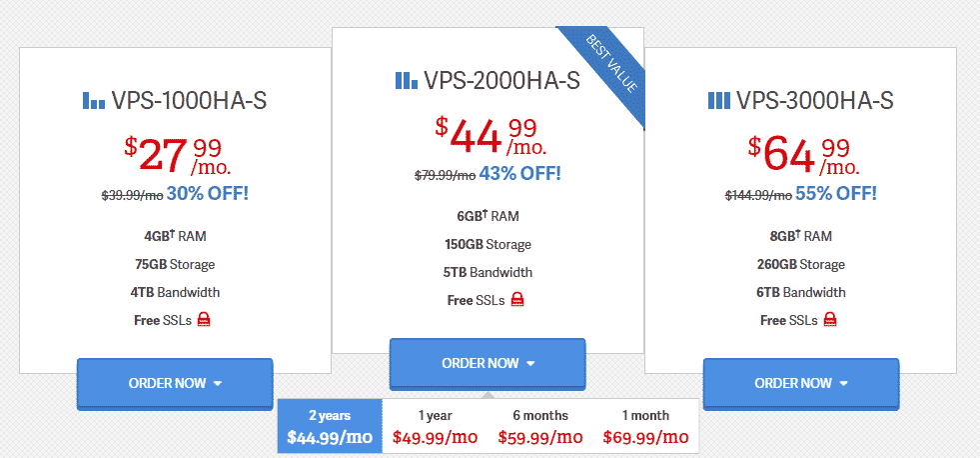Click the 55% OFF! discount label
The image size is (980, 458).
833,193
